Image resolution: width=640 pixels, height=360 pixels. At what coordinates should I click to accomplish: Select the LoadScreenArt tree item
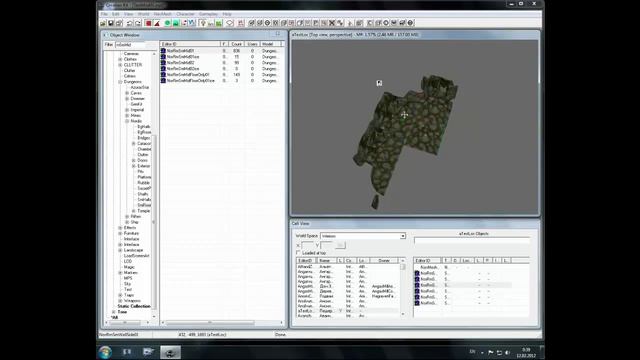click(136, 256)
